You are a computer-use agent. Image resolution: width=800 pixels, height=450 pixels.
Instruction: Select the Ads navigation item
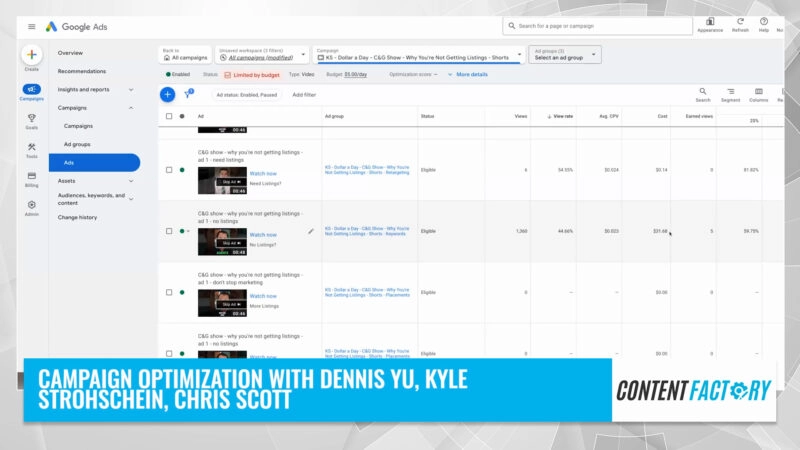(x=94, y=163)
